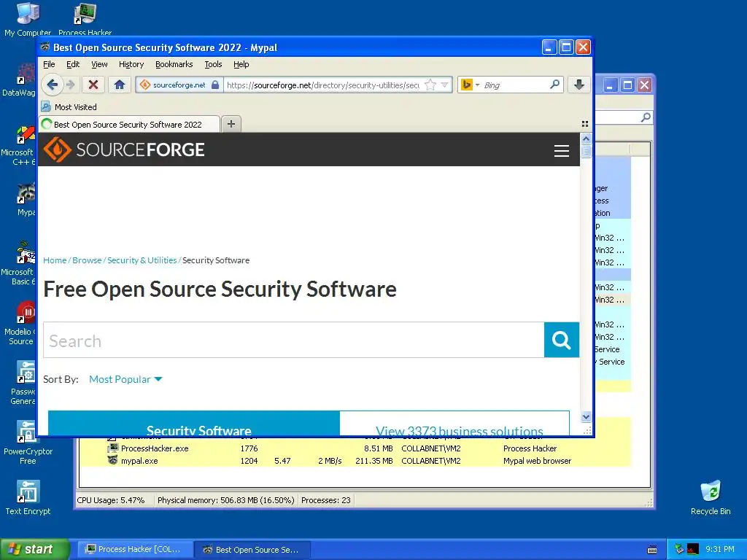
Task: Click the URL address bar
Action: 323,85
